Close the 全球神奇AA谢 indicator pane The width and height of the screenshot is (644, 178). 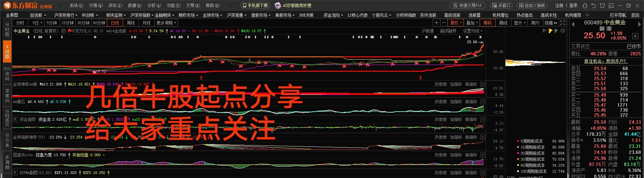click(x=483, y=84)
